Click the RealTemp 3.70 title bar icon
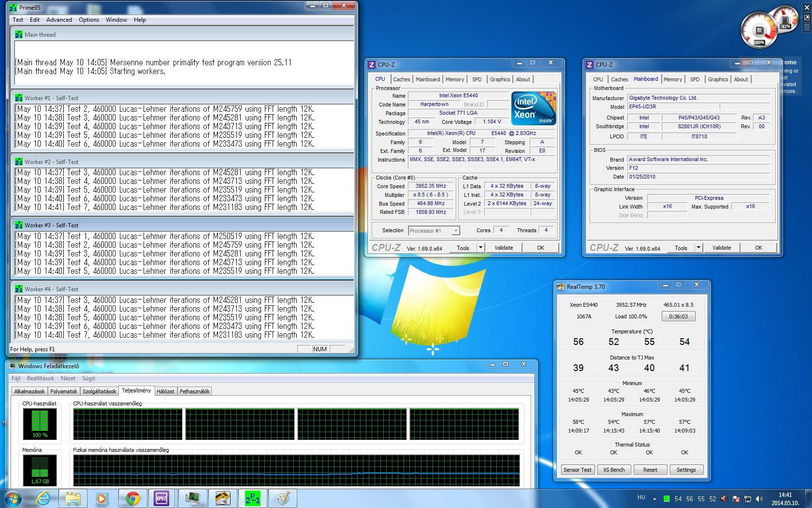 (x=561, y=286)
